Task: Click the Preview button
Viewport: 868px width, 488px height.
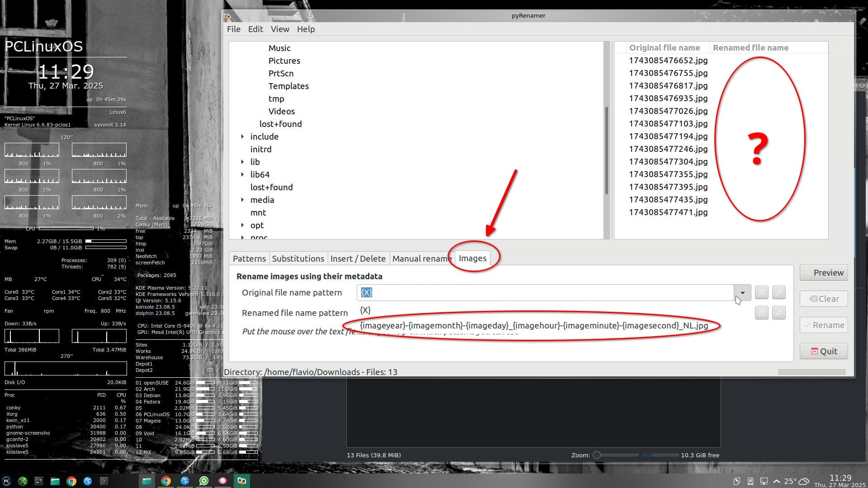Action: pos(823,272)
